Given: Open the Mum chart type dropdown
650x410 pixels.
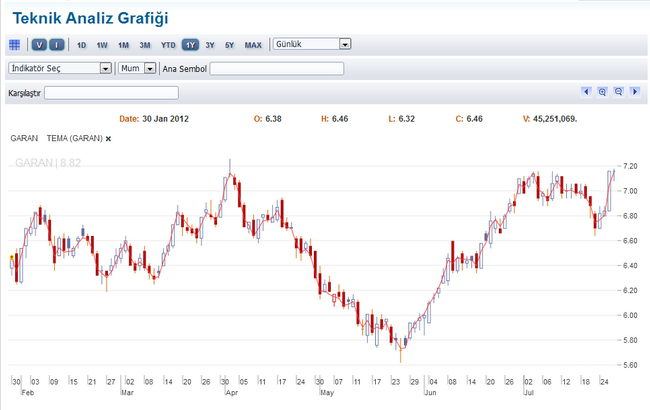Looking at the screenshot, I should [x=137, y=68].
